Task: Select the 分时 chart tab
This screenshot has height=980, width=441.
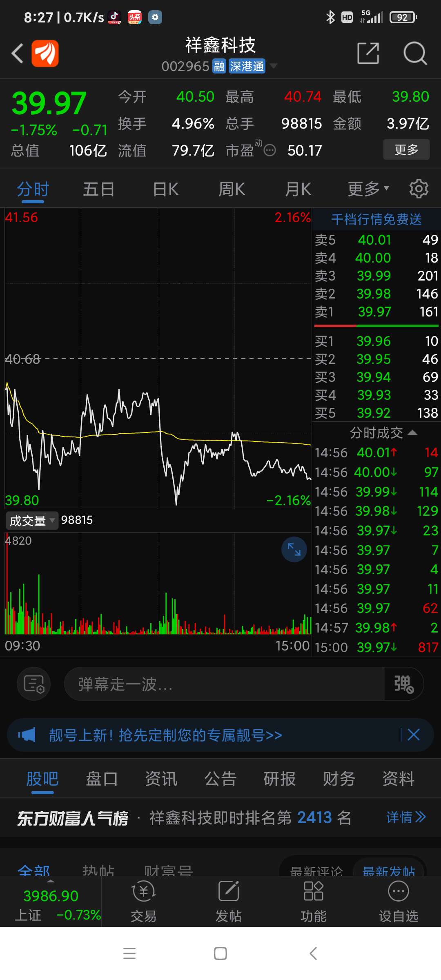Action: (33, 189)
